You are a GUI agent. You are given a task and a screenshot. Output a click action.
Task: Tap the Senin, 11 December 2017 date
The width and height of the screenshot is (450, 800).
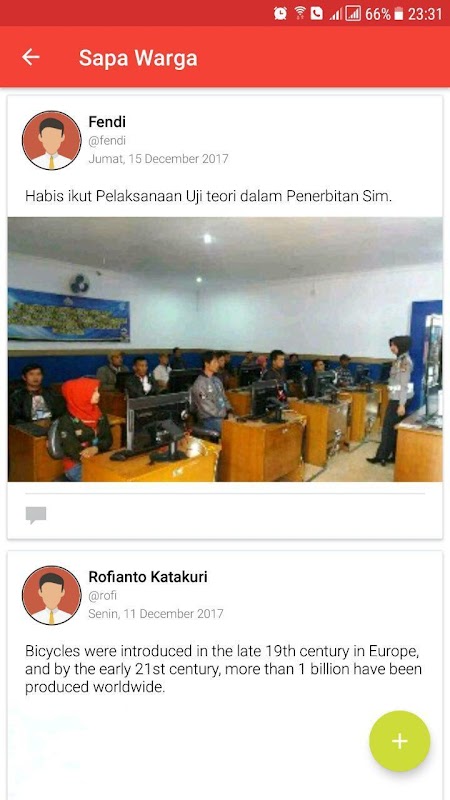point(156,613)
